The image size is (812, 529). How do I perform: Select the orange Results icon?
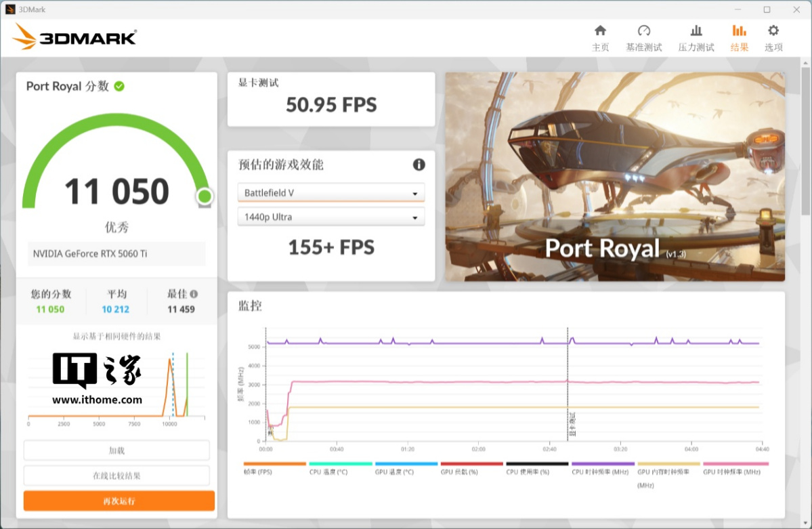[x=739, y=31]
